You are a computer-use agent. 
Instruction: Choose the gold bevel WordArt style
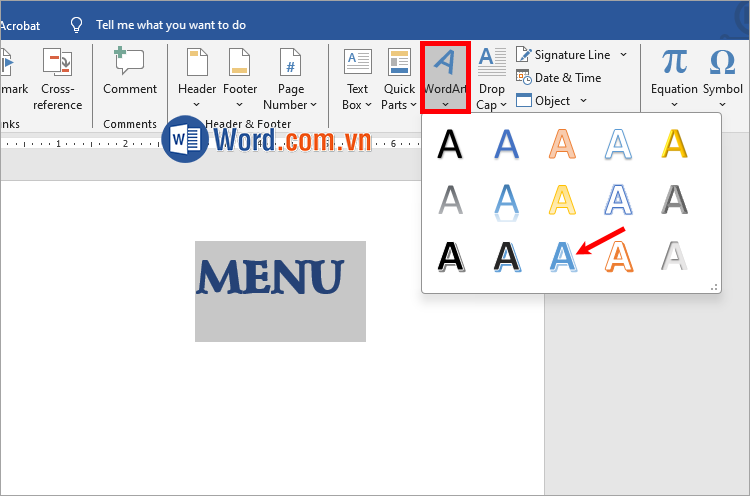[x=674, y=143]
